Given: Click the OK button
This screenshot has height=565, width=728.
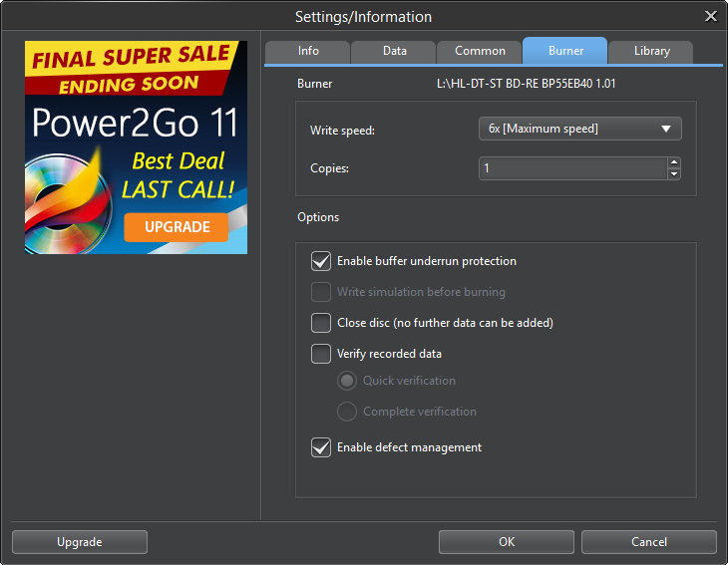Looking at the screenshot, I should [x=506, y=542].
